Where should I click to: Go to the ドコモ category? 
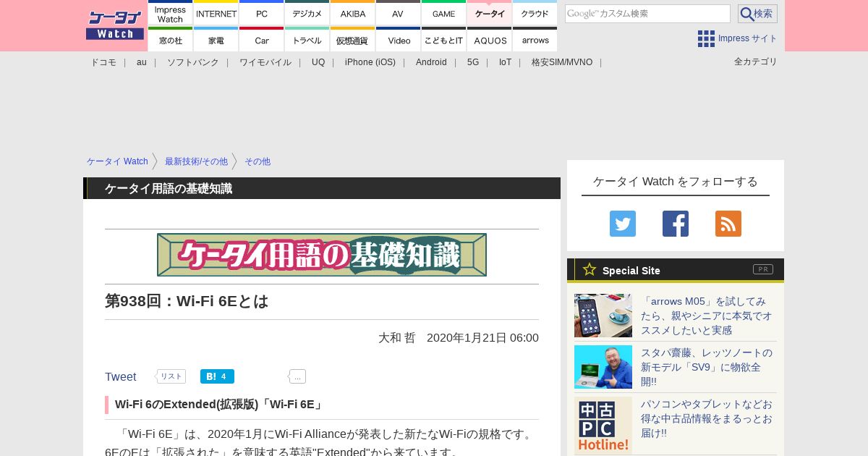pos(103,62)
